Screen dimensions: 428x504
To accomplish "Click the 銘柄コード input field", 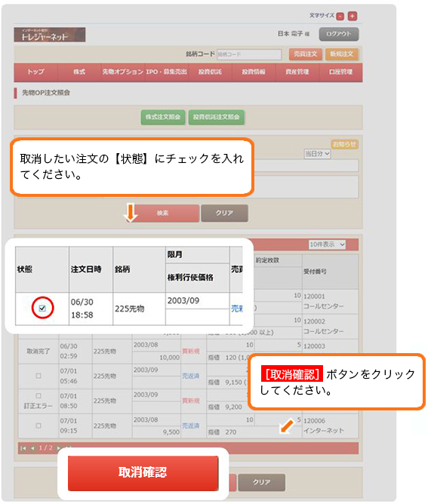I will 249,54.
